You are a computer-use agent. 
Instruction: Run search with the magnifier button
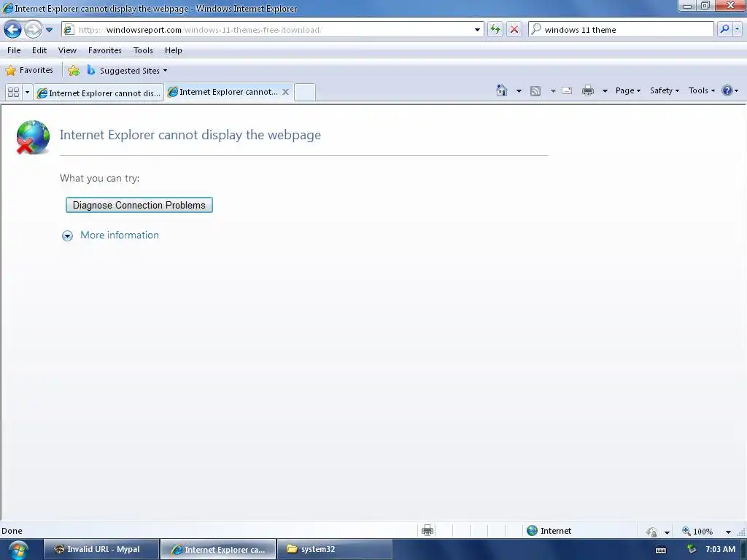(724, 29)
